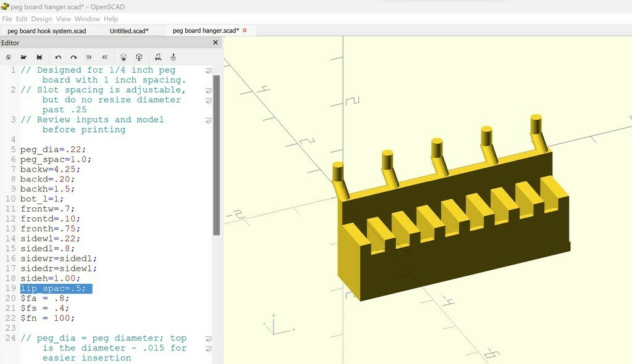The image size is (632, 364).
Task: Close the peg board hanger.scad tab
Action: 245,30
